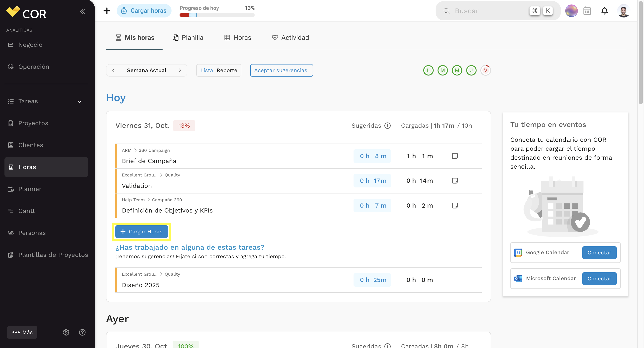Switch view to Lista

tap(206, 70)
